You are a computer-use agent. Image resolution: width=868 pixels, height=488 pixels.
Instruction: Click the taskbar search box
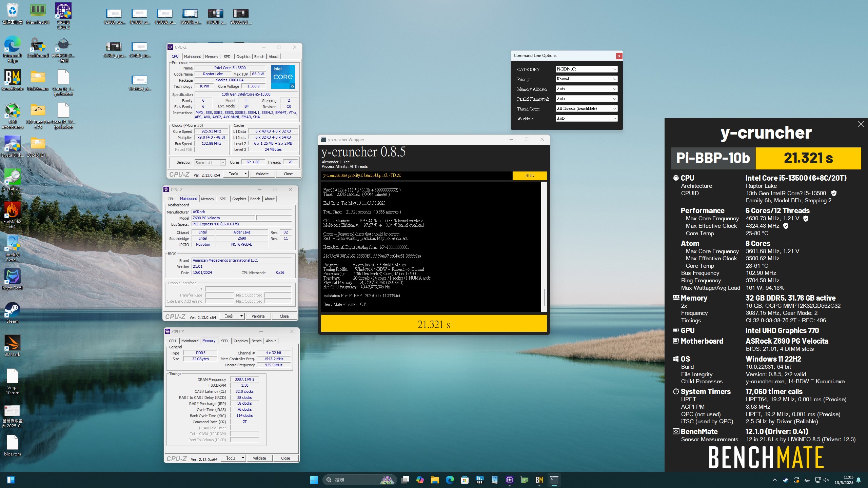[359, 480]
